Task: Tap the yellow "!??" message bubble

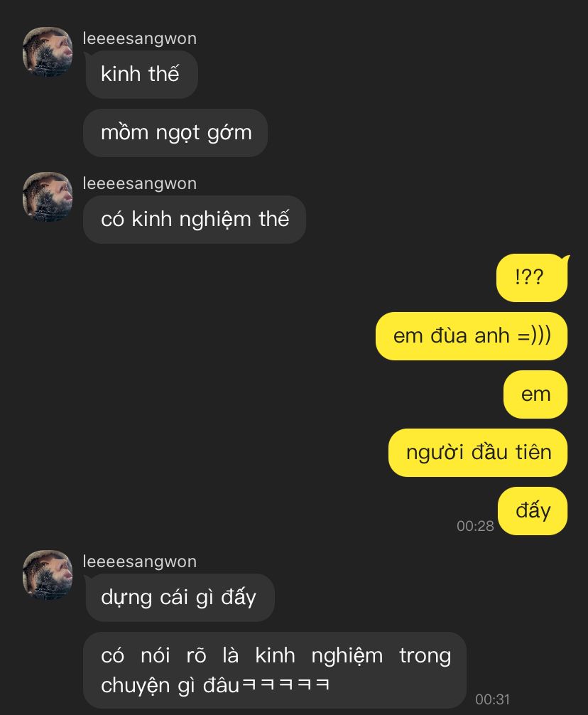Action: pos(532,278)
